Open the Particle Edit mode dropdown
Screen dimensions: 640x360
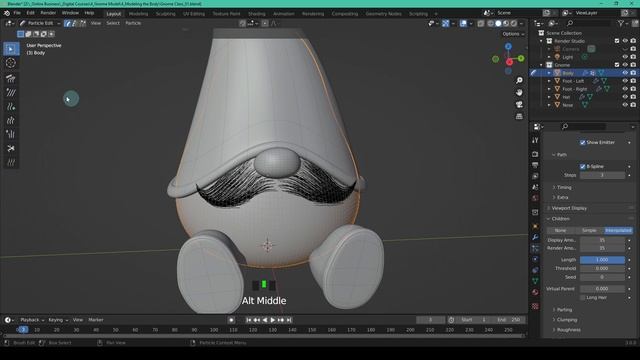click(40, 23)
